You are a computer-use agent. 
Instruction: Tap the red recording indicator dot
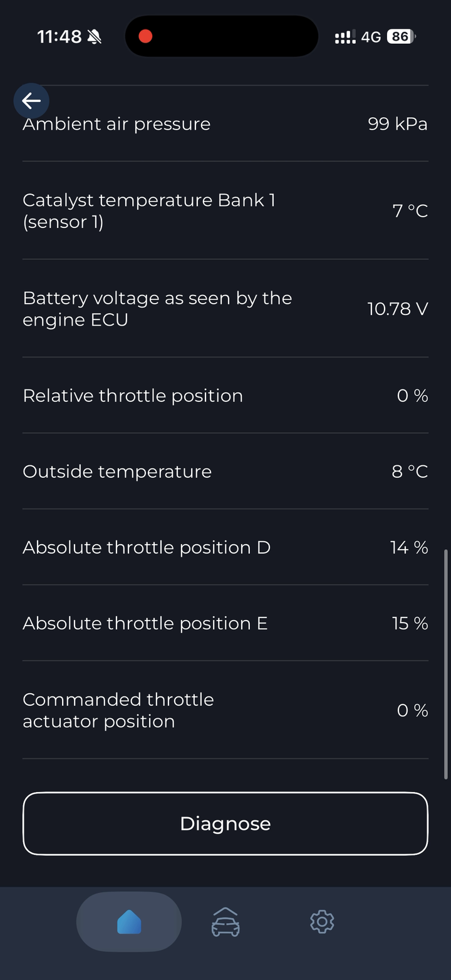(145, 36)
